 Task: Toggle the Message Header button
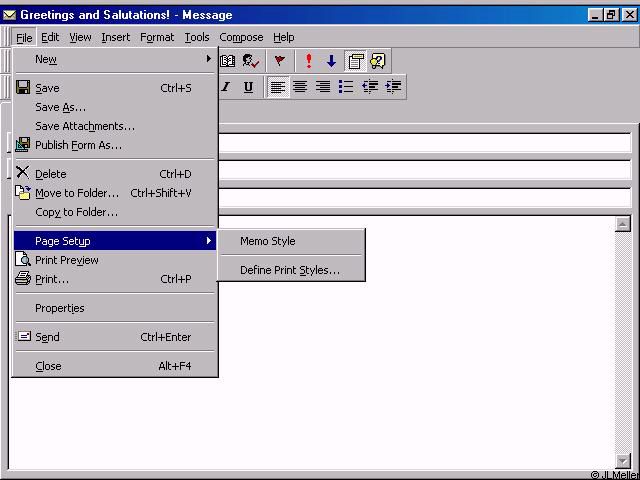tap(355, 61)
